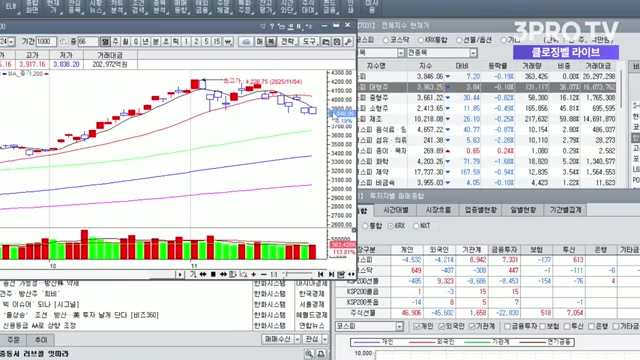Screen dimensions: 640x360
Task: Uncheck the 개인 checkbox
Action: pos(417,326)
